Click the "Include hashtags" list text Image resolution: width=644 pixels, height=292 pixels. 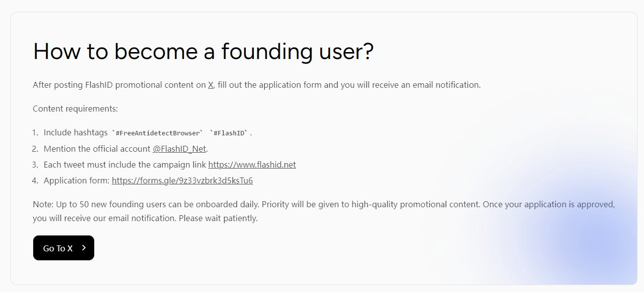pyautogui.click(x=75, y=132)
